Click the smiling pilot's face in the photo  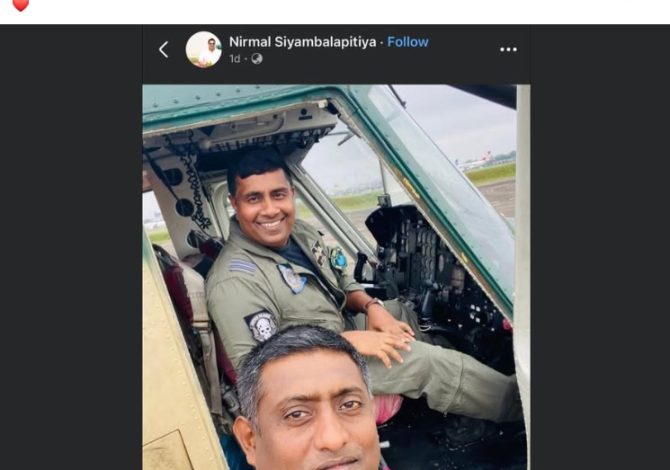point(264,207)
